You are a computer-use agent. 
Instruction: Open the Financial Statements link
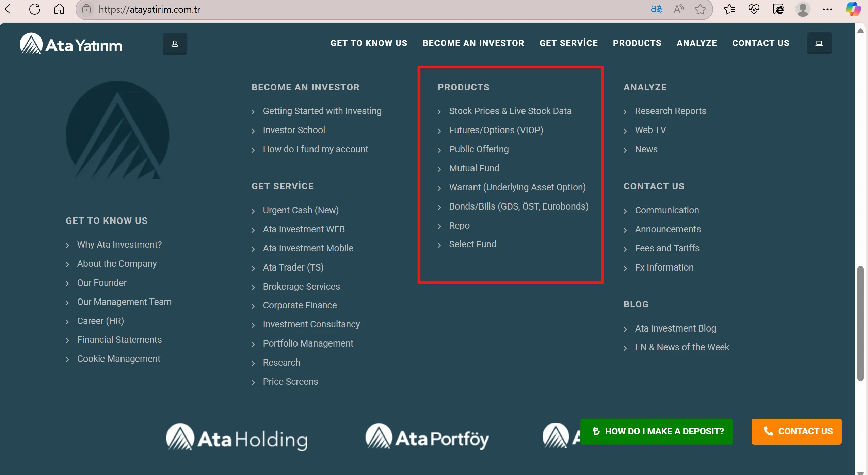click(x=119, y=340)
